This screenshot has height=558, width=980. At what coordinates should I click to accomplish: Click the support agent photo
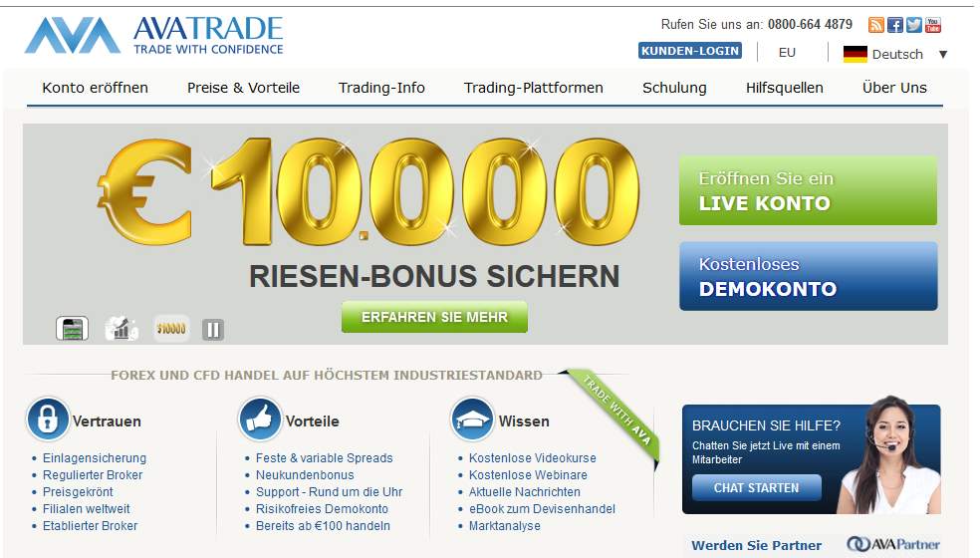tap(890, 455)
